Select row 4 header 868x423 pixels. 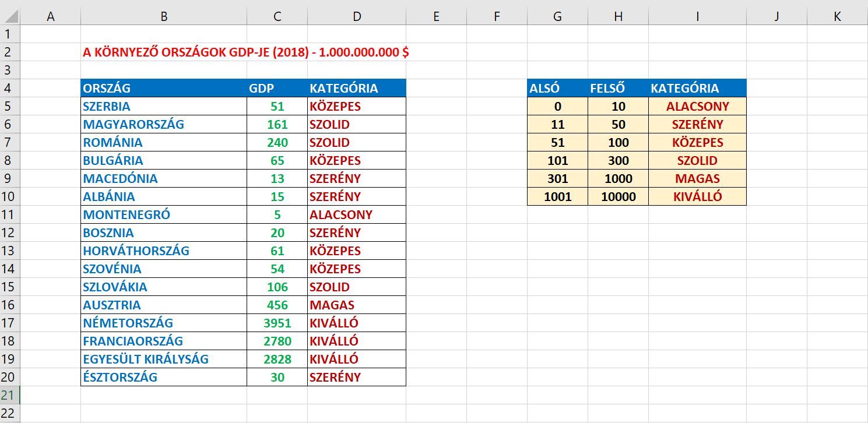click(x=10, y=88)
